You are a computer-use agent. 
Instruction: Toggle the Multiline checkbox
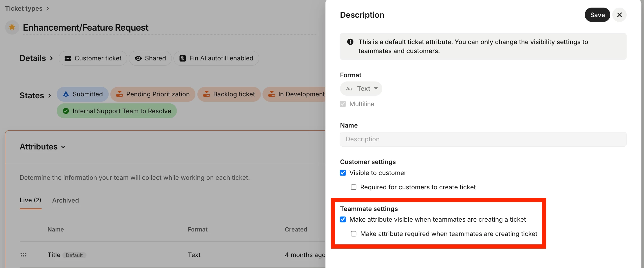coord(343,104)
